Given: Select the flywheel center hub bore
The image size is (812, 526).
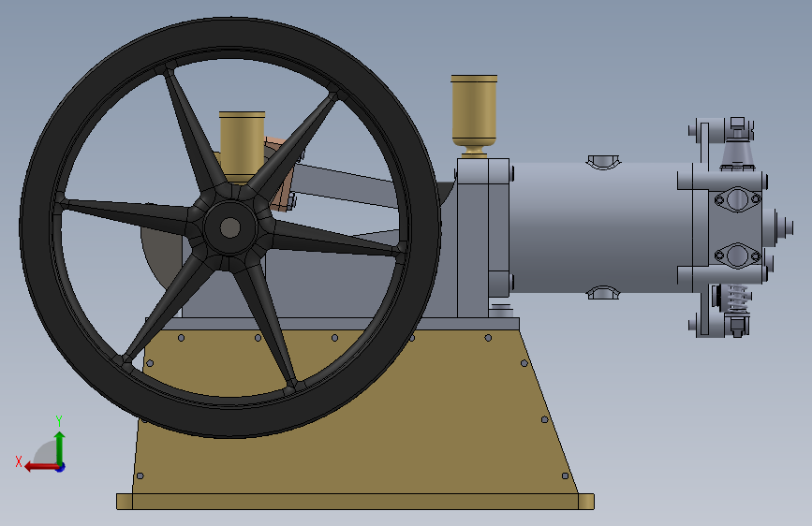Looking at the screenshot, I should pyautogui.click(x=230, y=227).
